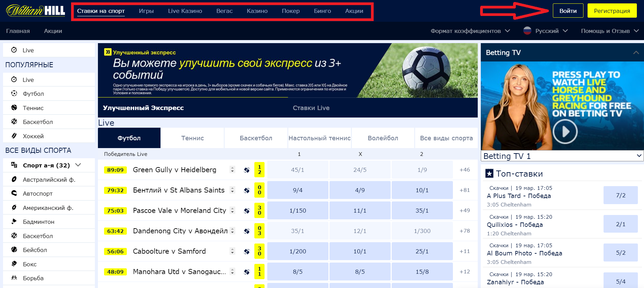Click the stats icon for Pascoe Vale v Moreland City
The image size is (644, 288).
click(247, 211)
